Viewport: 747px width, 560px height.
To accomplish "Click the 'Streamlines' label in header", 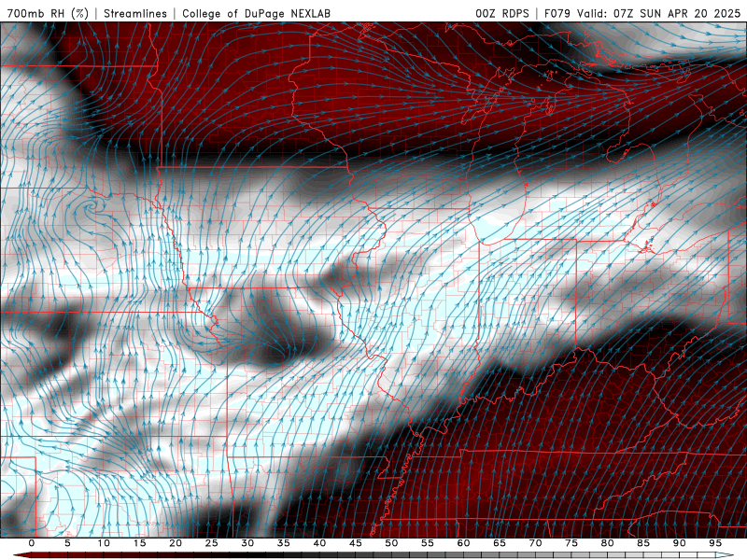I will click(x=135, y=13).
